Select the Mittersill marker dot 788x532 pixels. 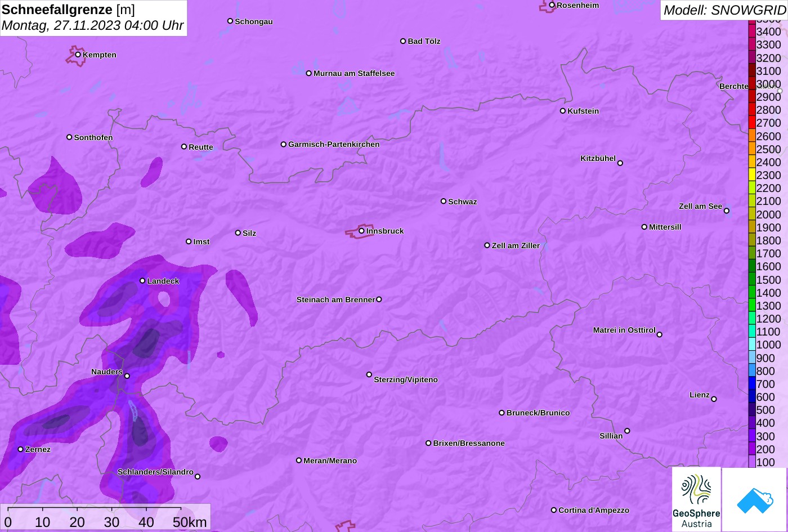coord(644,227)
